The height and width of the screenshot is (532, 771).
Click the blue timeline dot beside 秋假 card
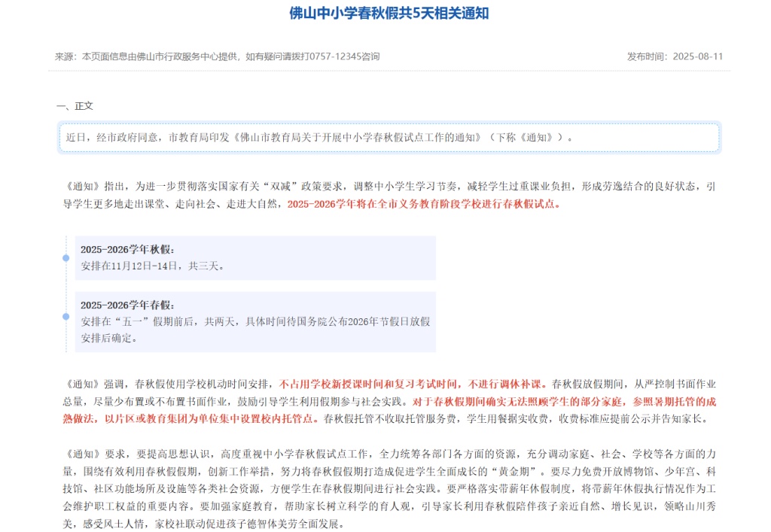pyautogui.click(x=66, y=258)
